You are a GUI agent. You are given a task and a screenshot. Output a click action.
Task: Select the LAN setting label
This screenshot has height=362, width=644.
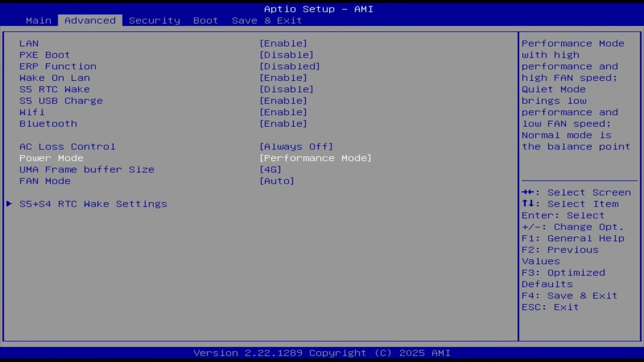point(29,43)
